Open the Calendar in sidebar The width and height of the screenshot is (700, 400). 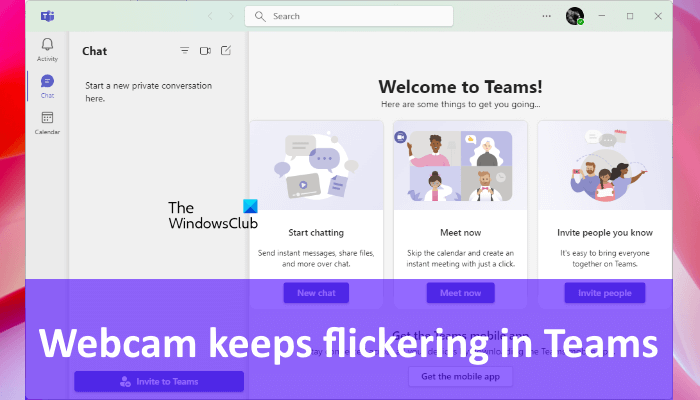(x=47, y=123)
